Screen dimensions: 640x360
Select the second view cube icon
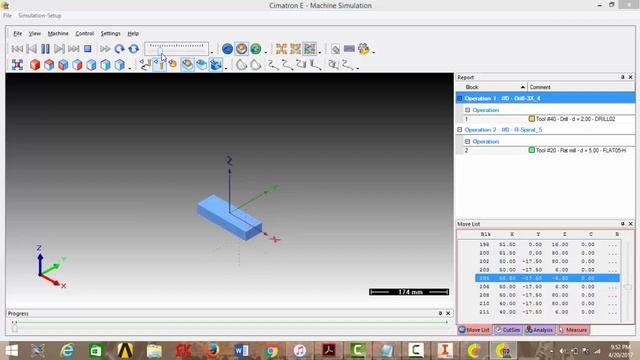49,65
